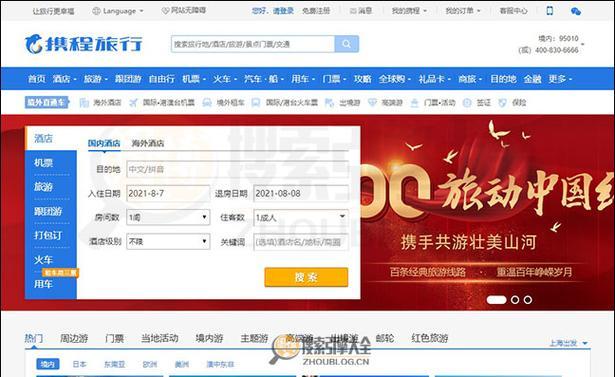Go to 首页 in main navigation
Image resolution: width=615 pixels, height=377 pixels.
pyautogui.click(x=36, y=79)
